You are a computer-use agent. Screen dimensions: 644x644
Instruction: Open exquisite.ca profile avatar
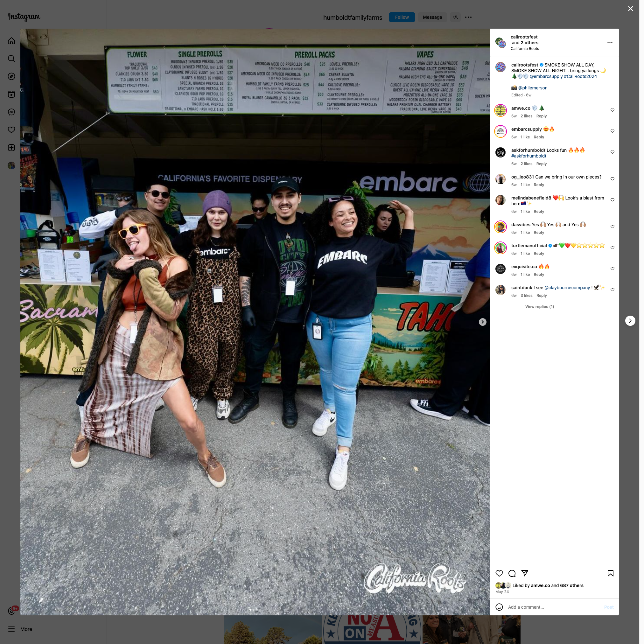[500, 269]
